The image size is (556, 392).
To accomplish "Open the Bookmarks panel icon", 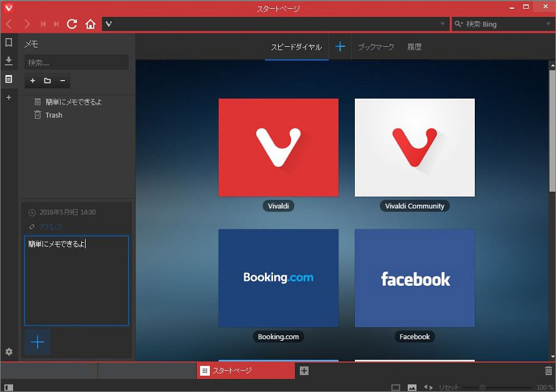I will tap(9, 42).
